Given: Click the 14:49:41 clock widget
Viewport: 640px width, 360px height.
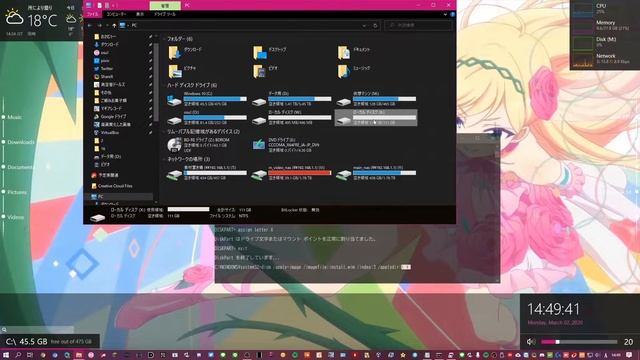Looking at the screenshot, I should pos(553,309).
